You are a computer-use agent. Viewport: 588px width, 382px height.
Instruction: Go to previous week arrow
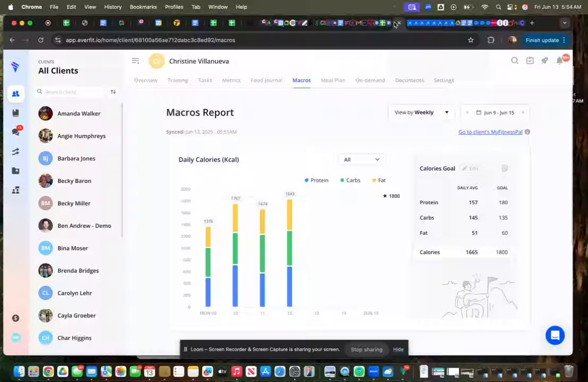click(x=467, y=113)
